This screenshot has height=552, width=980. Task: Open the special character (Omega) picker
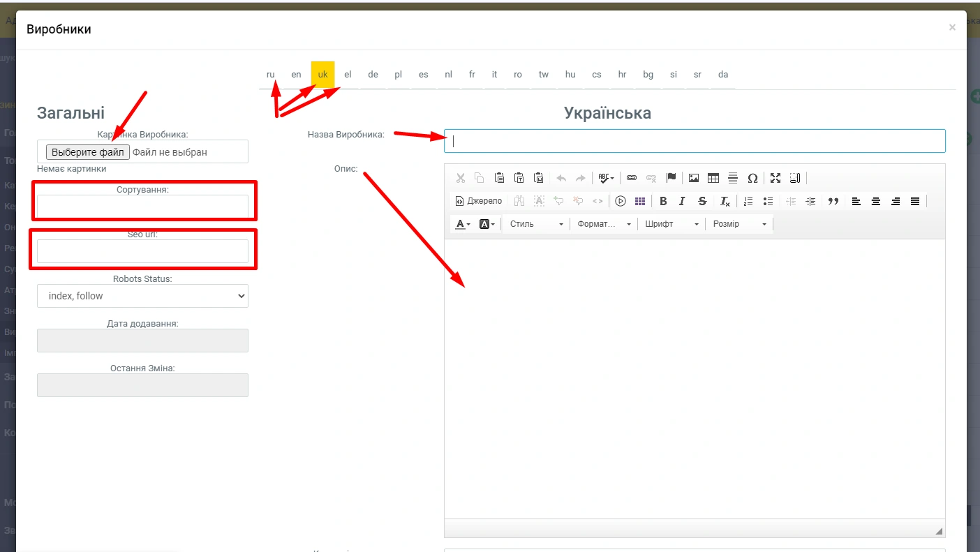[752, 178]
